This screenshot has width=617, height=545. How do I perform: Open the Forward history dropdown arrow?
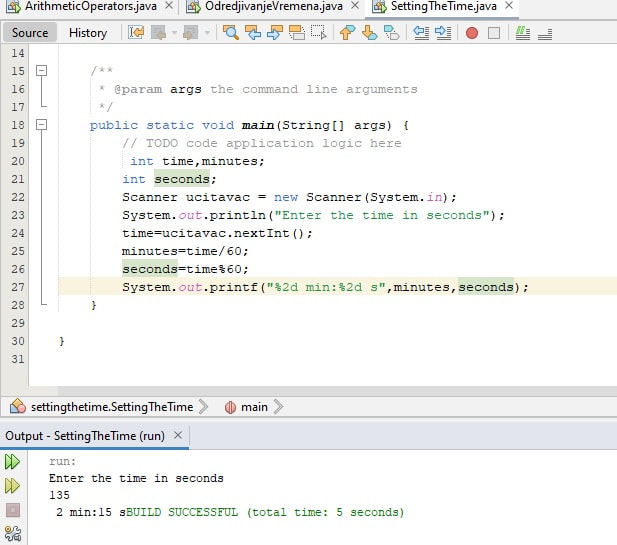[207, 33]
